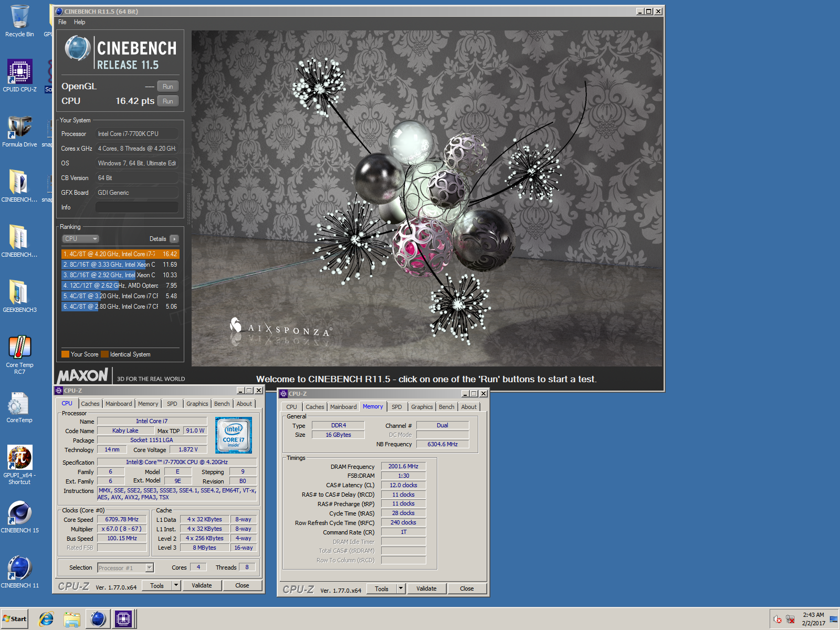Click the DRAM Frequency 2001.6 MHz value
The image size is (840, 630).
pos(403,466)
